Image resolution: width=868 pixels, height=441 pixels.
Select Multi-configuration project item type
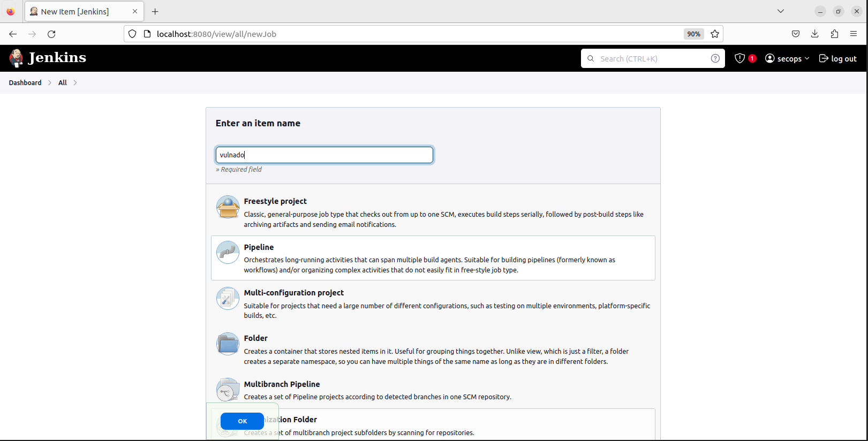point(433,303)
